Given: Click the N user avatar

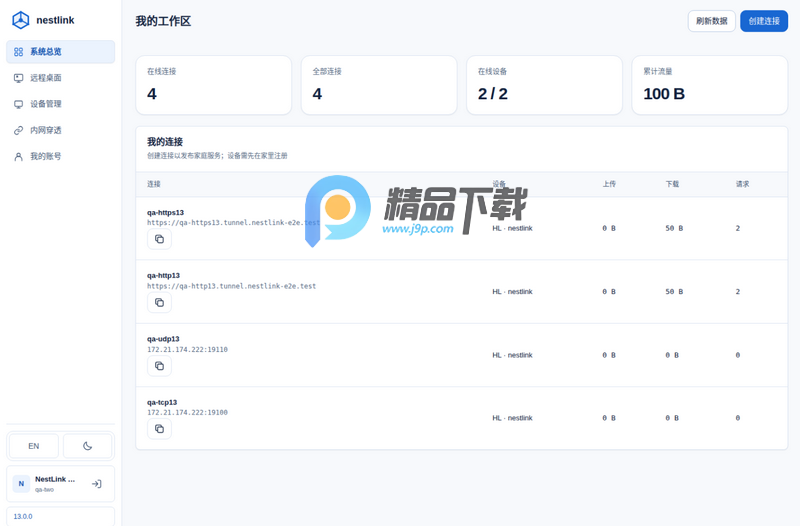Looking at the screenshot, I should point(21,484).
